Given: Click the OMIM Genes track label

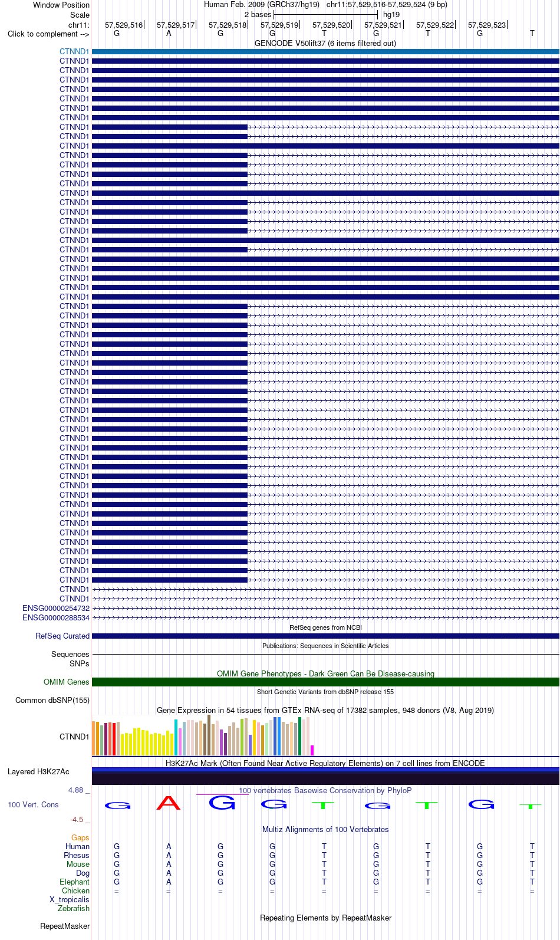Looking at the screenshot, I should coord(67,682).
